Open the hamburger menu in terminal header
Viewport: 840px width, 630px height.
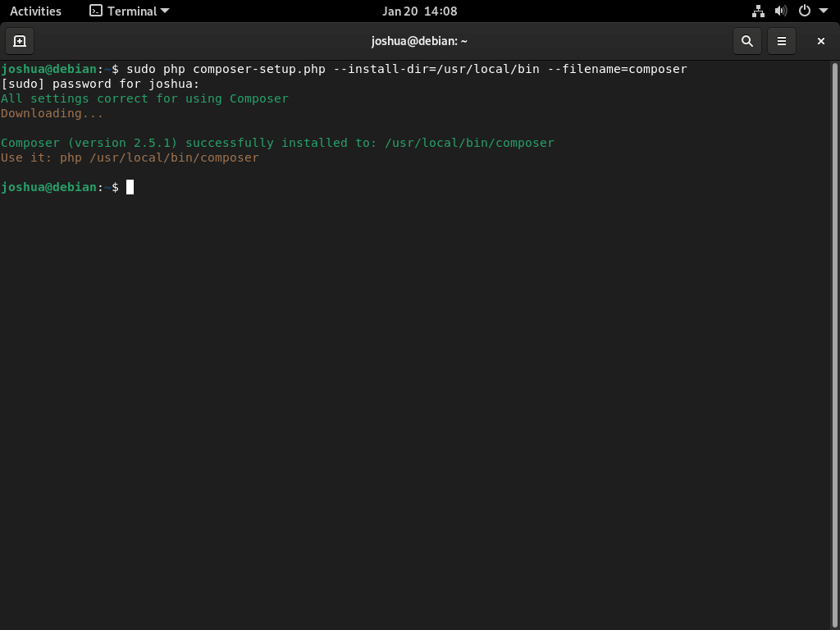781,40
